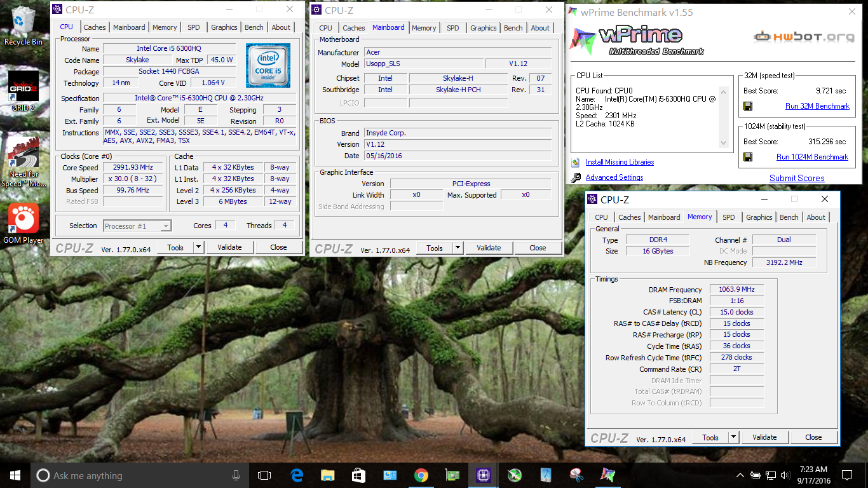Click the DRAM Frequency value 1063.9 MHz

(x=736, y=290)
